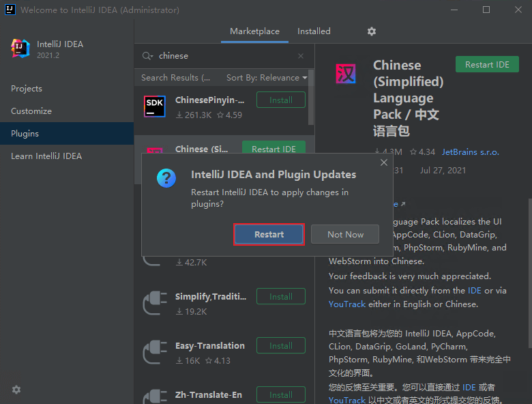The image size is (532, 404).
Task: Open the Projects section in sidebar
Action: (67, 89)
